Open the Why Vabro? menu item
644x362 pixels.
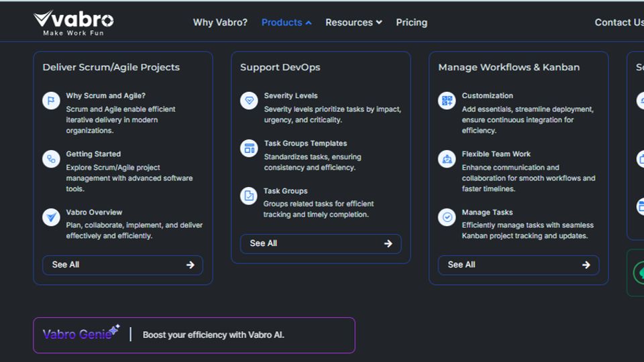coord(220,22)
